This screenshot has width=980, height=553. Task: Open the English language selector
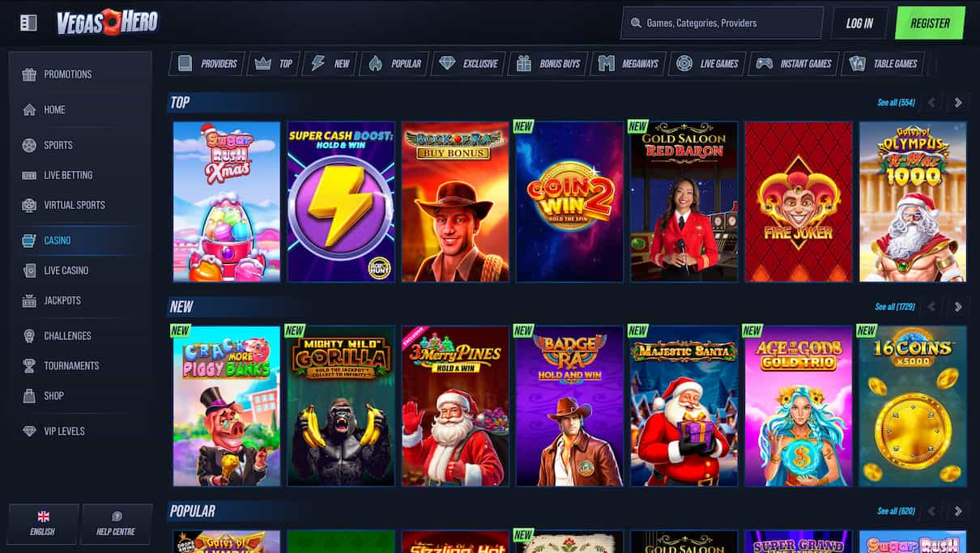43,524
